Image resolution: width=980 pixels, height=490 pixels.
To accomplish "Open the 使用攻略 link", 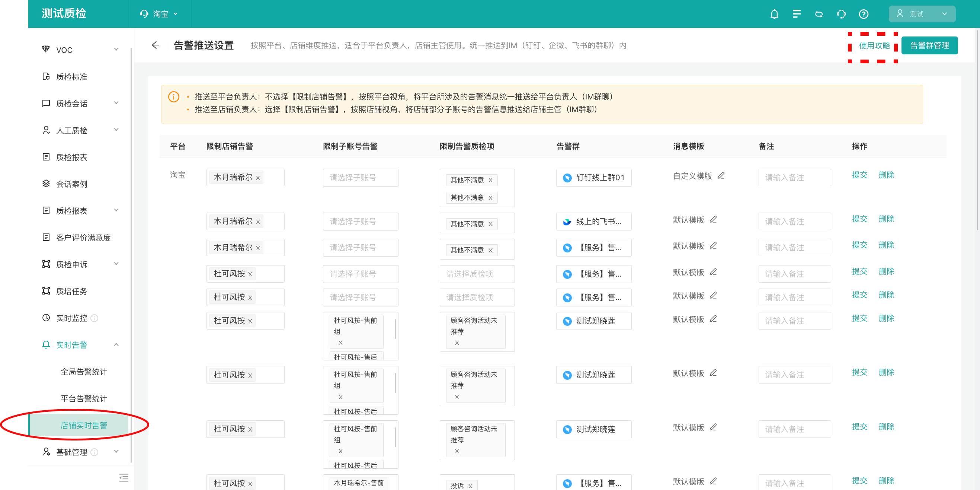I will (x=874, y=46).
